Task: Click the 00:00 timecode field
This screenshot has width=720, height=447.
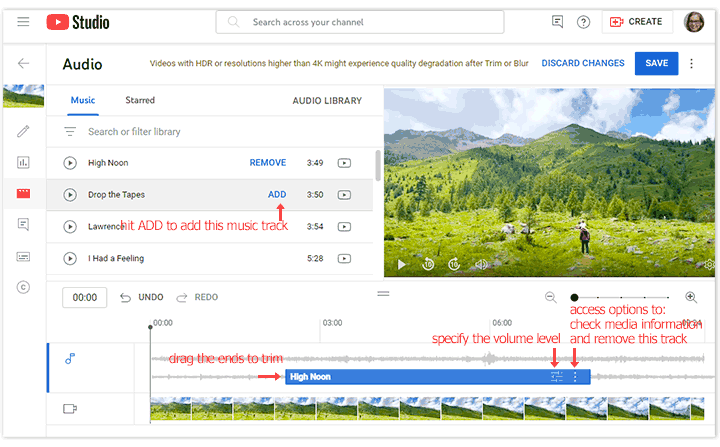Action: 84,297
